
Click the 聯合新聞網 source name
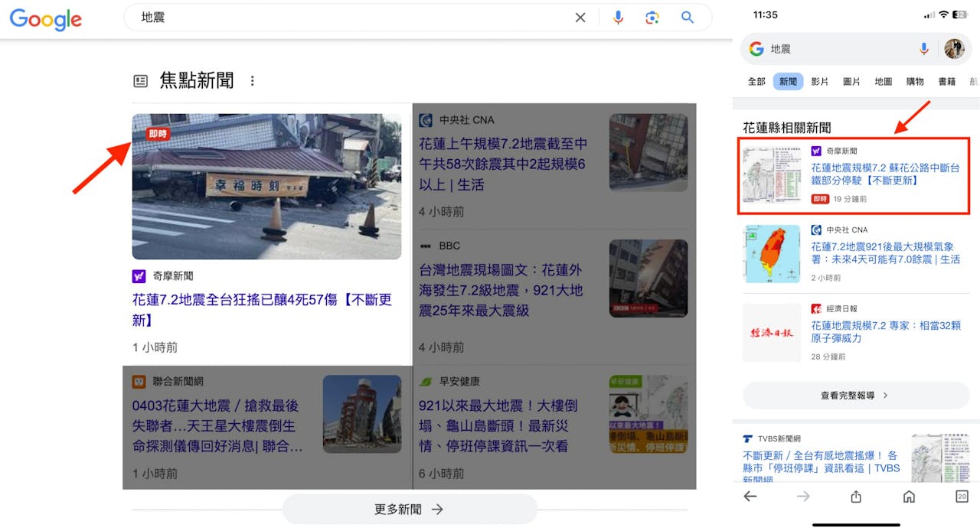coord(178,381)
